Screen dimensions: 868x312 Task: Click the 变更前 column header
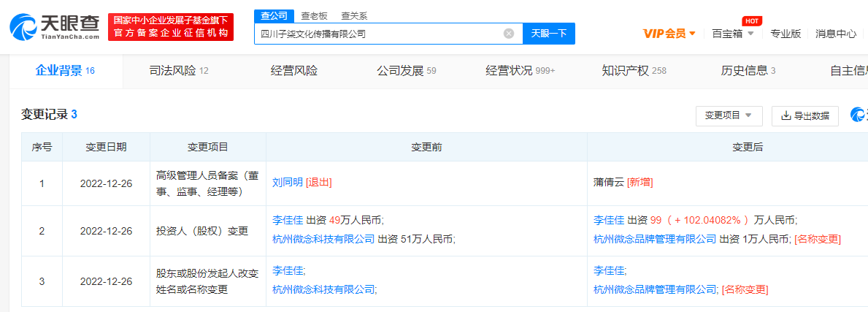tap(426, 147)
